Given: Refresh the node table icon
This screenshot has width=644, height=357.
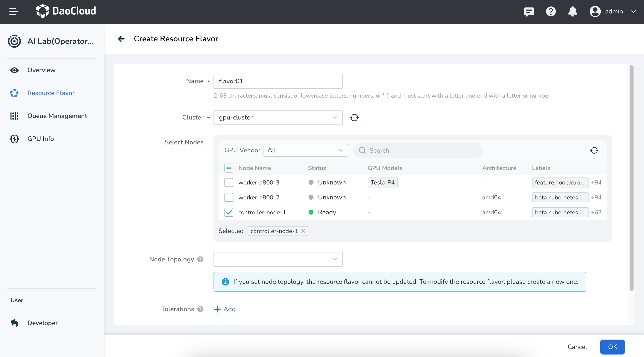Looking at the screenshot, I should click(594, 150).
